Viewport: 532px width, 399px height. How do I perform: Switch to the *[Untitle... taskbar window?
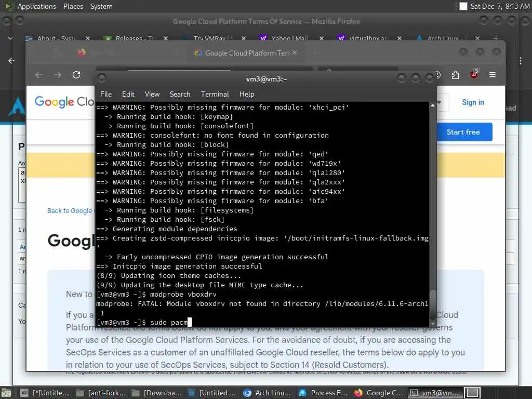click(44, 393)
